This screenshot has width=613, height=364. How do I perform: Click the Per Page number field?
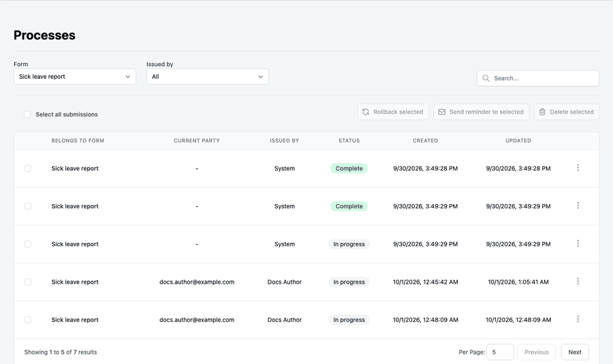point(500,352)
